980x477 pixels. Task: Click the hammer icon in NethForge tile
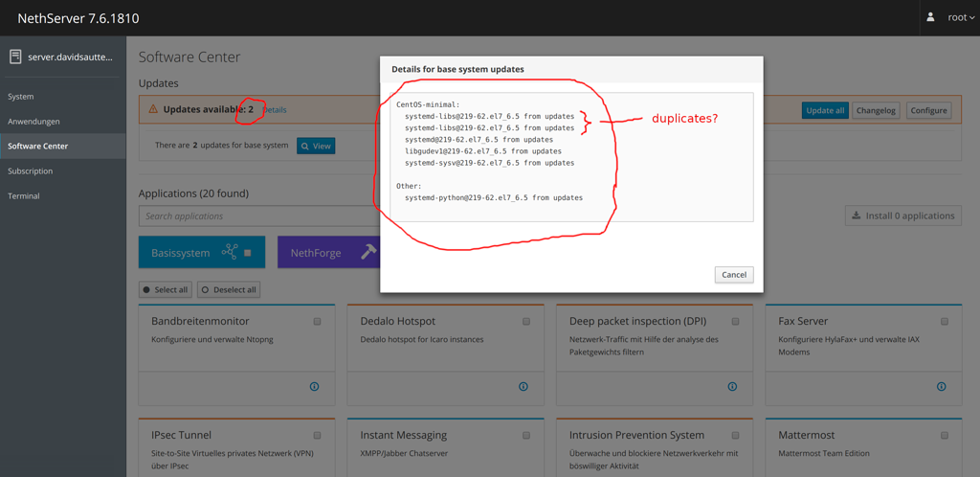[x=368, y=252]
